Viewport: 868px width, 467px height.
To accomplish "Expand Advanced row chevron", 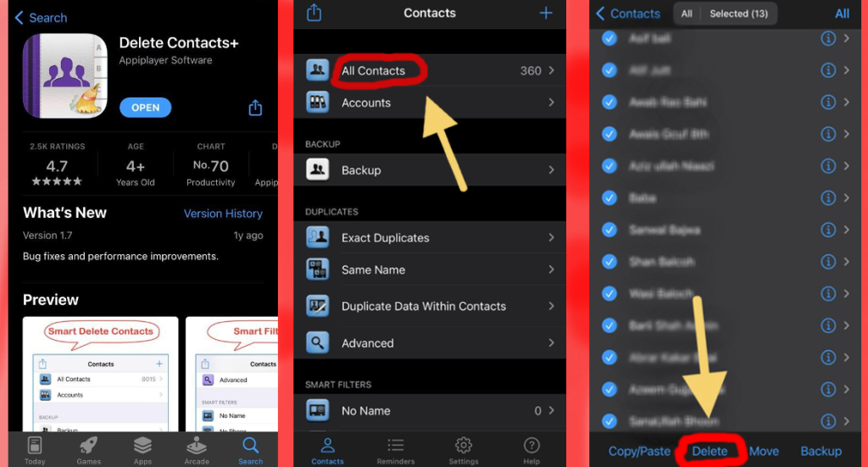I will [551, 343].
